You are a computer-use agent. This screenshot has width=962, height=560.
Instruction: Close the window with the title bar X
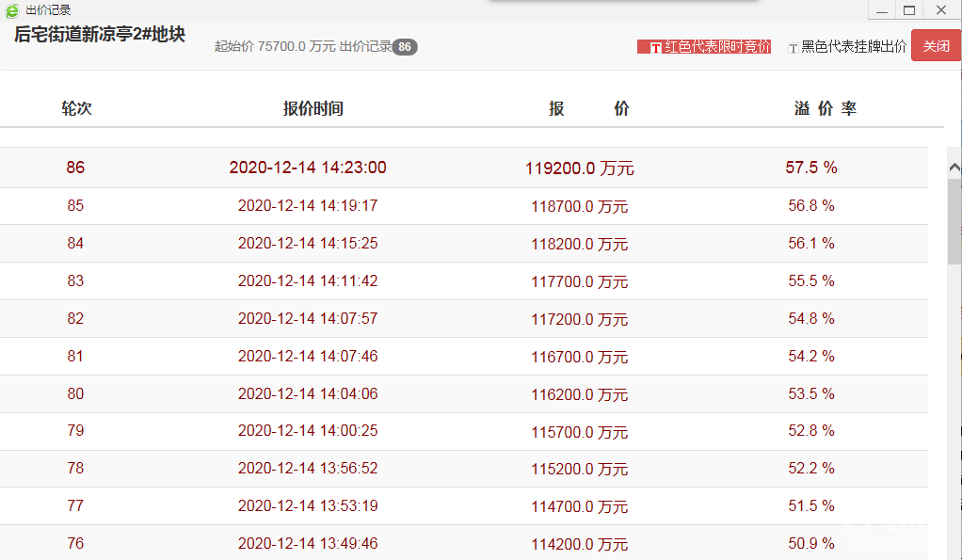click(x=940, y=10)
